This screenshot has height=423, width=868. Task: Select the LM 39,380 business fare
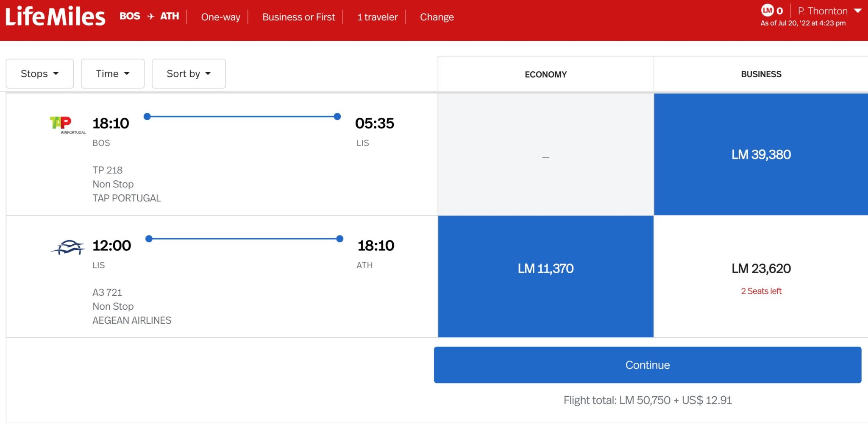(x=761, y=154)
